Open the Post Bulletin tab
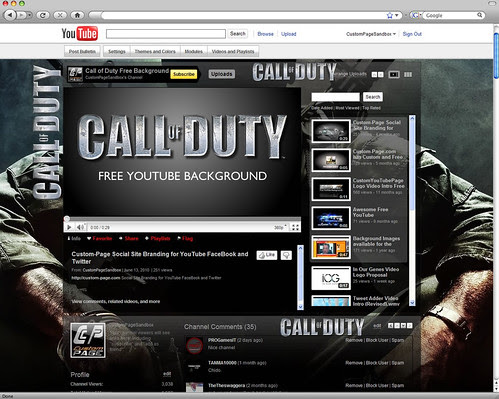This screenshot has height=399, width=499. pos(82,51)
